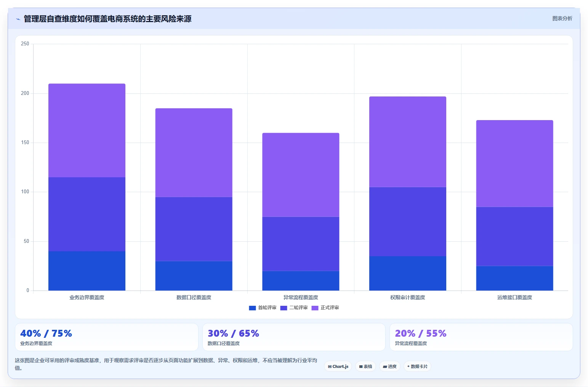Screen dimensions: 588x387
Task: Click the y-axis value 200
Action: tap(25, 93)
